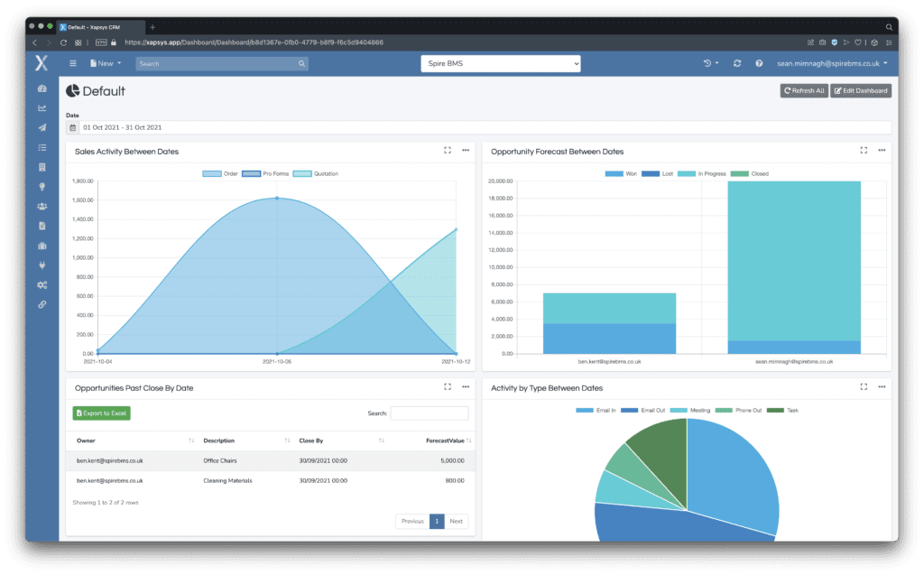Screen dimensions: 924x575
Task: Toggle the Pro Forma legend in sales chart
Action: (265, 174)
